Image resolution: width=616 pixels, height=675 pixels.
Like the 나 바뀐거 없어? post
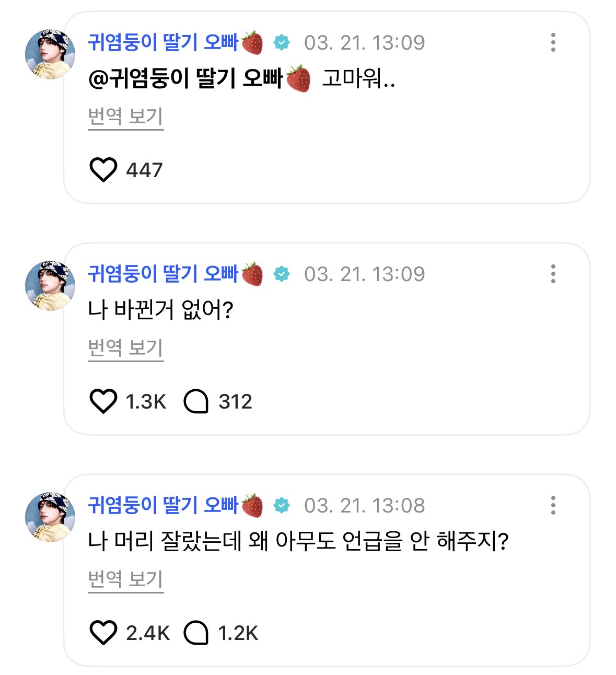pyautogui.click(x=103, y=402)
